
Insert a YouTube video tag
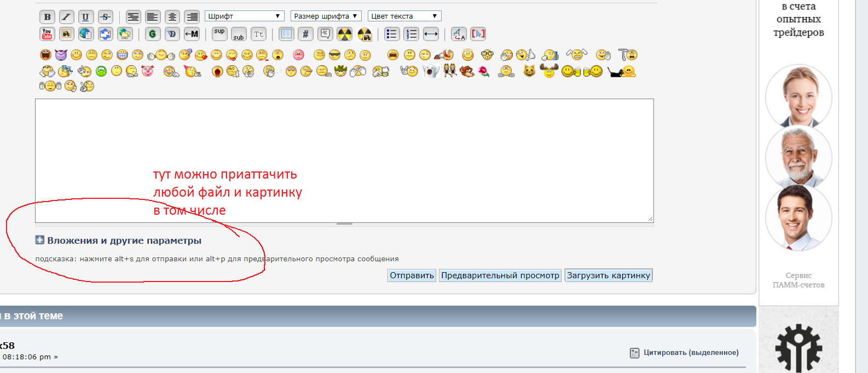pyautogui.click(x=47, y=34)
